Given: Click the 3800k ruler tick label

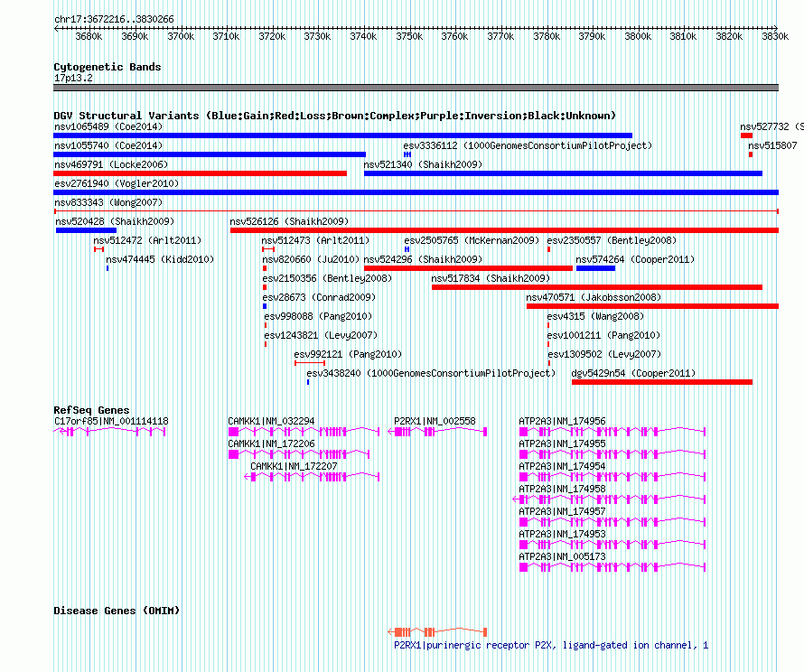Looking at the screenshot, I should (x=638, y=36).
